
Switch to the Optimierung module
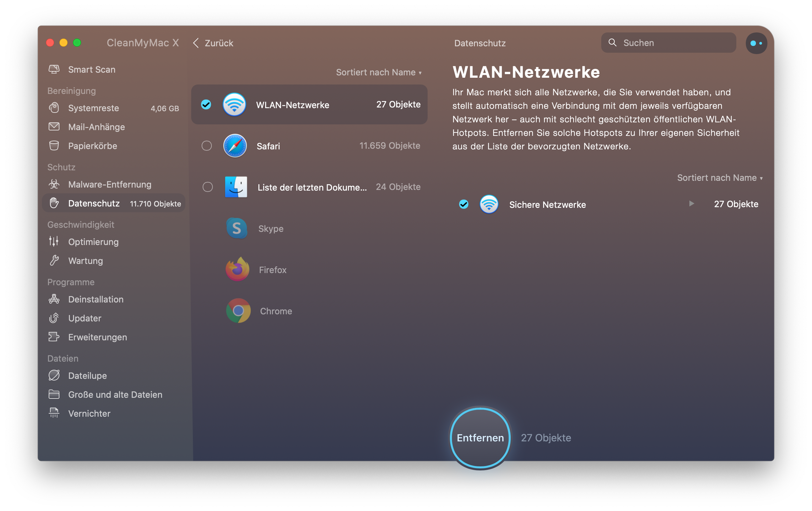click(94, 242)
